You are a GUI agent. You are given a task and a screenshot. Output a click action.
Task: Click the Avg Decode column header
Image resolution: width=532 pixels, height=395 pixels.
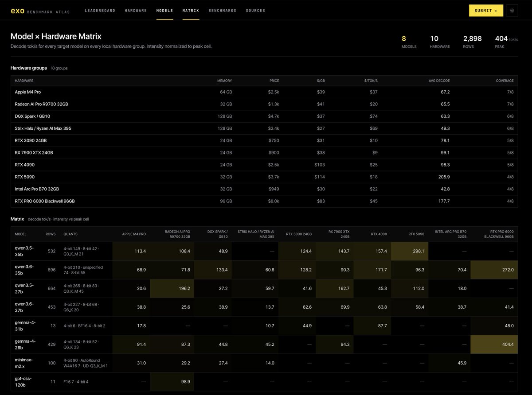pyautogui.click(x=439, y=81)
